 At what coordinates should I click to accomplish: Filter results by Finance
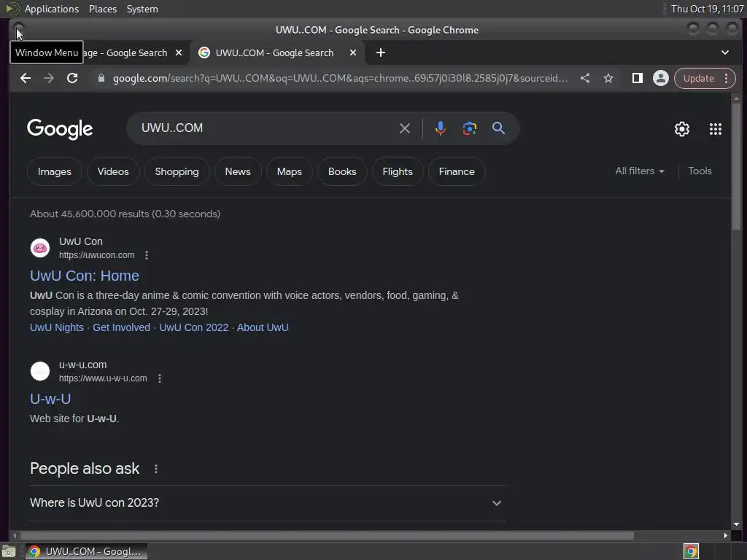point(457,171)
